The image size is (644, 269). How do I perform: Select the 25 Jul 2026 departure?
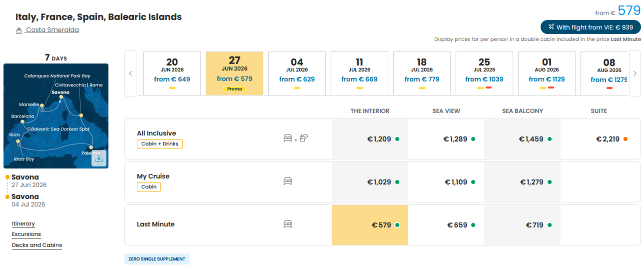(x=484, y=73)
